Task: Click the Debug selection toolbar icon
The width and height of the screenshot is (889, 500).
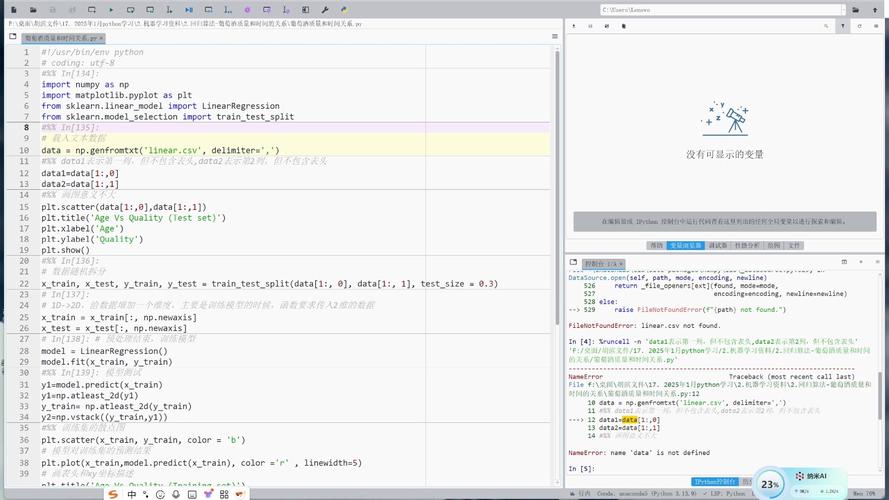Action: 227,10
